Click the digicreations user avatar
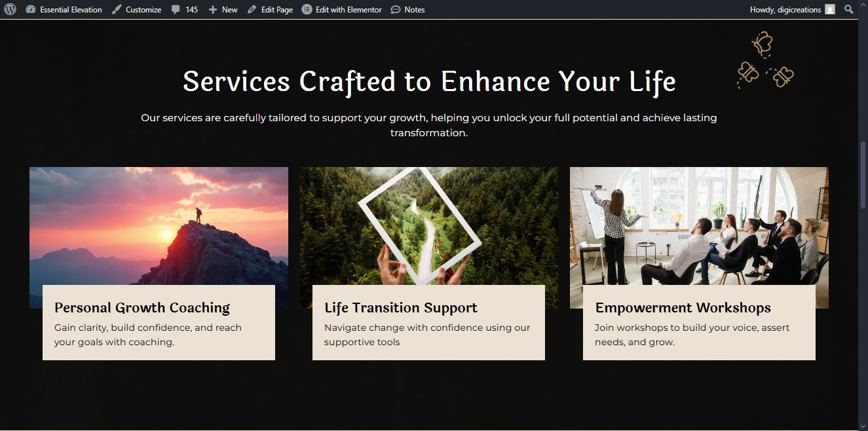 [x=830, y=9]
